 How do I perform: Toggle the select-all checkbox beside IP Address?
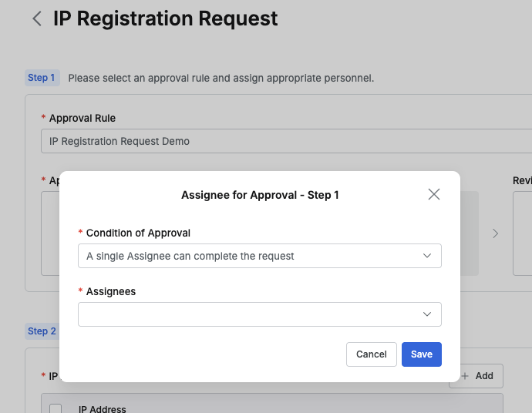click(56, 409)
